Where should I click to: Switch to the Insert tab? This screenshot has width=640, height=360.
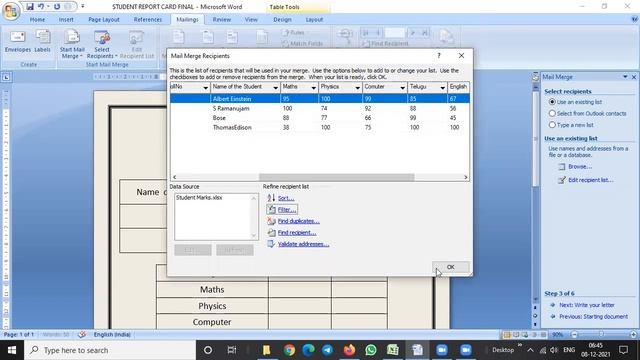(x=66, y=20)
